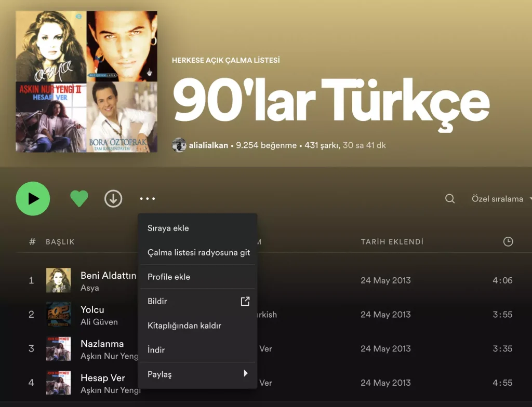Start playback with the green play button

pos(33,198)
